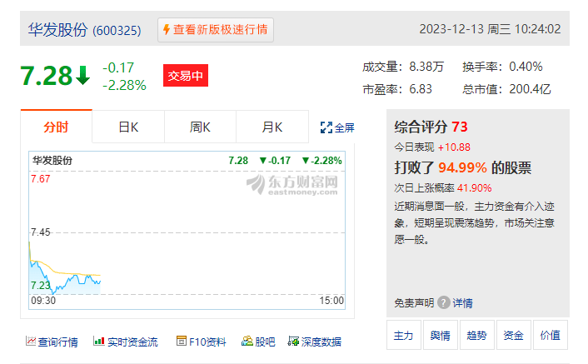Click the question mark help icon beside 免责声明

(x=444, y=302)
